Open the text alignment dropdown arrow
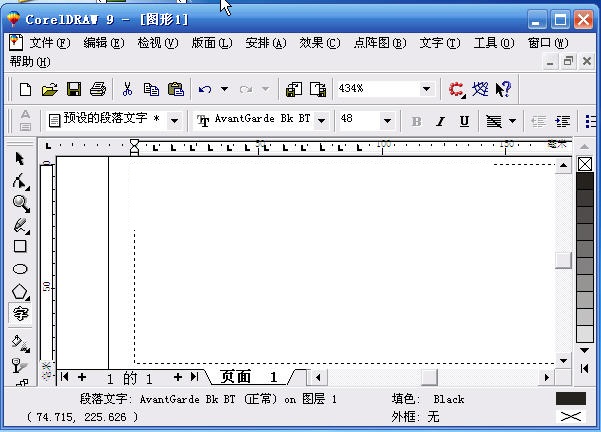 coord(512,122)
